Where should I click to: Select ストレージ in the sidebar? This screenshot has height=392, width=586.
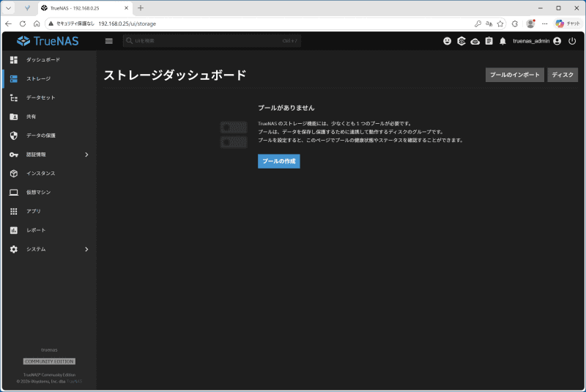pyautogui.click(x=49, y=79)
